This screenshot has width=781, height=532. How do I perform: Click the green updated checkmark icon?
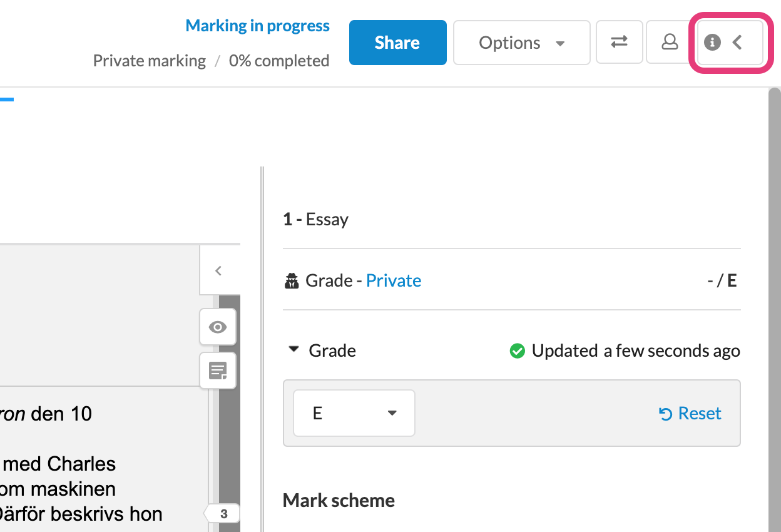point(517,351)
